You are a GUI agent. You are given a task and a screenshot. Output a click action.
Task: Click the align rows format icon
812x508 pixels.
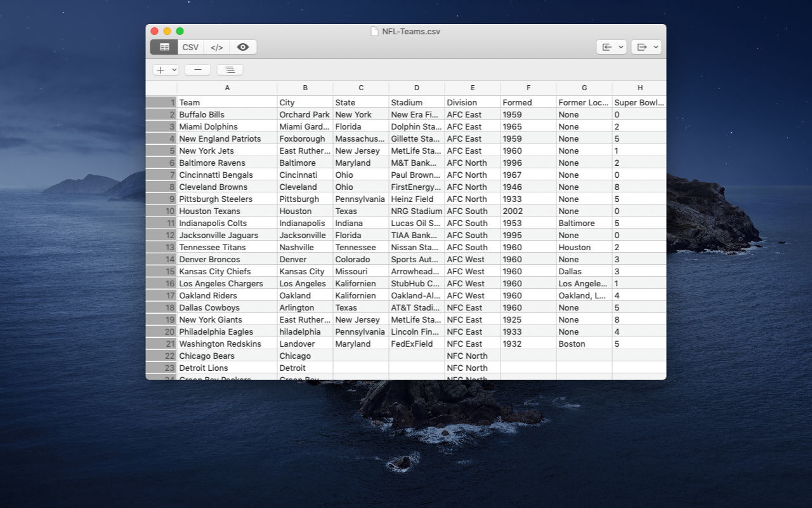(x=230, y=70)
